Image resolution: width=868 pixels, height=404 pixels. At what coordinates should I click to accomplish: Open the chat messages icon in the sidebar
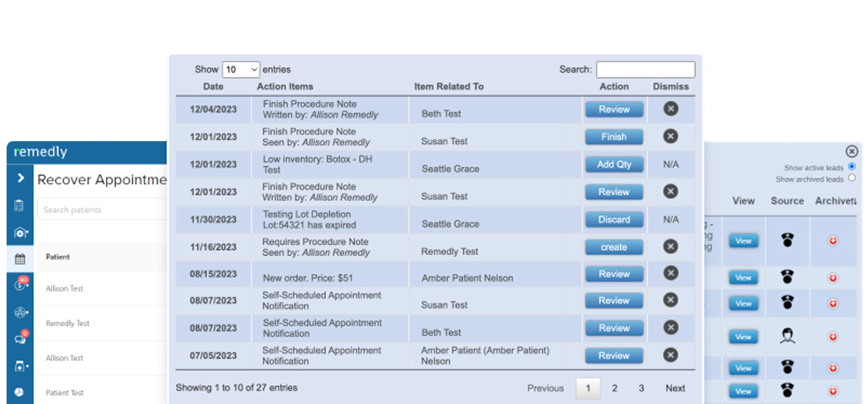pos(20,339)
